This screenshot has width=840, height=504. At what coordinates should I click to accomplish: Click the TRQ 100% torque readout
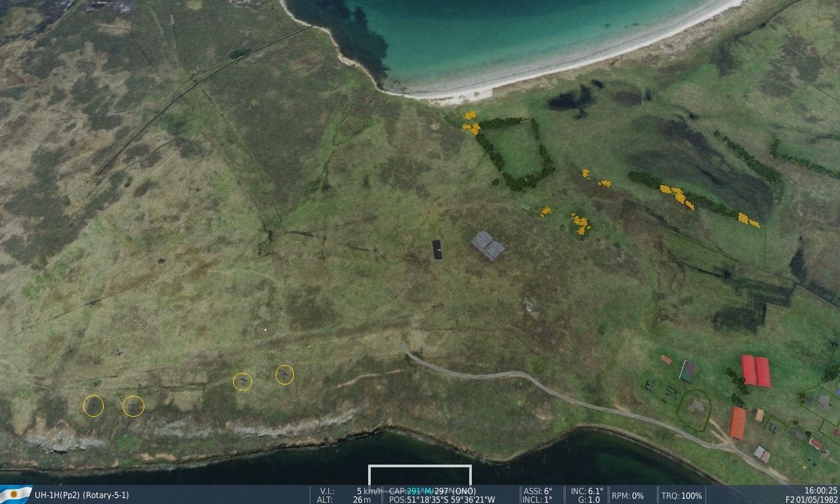coord(681,495)
